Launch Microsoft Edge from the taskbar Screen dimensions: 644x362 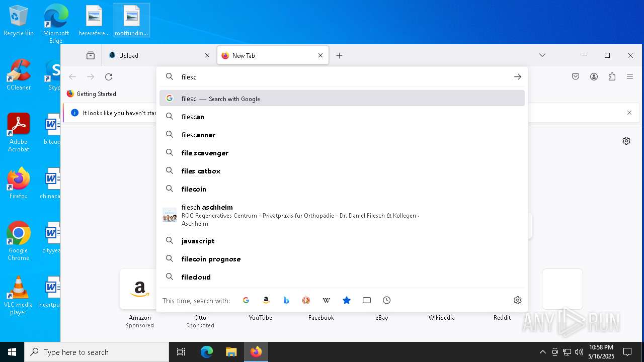pos(207,352)
